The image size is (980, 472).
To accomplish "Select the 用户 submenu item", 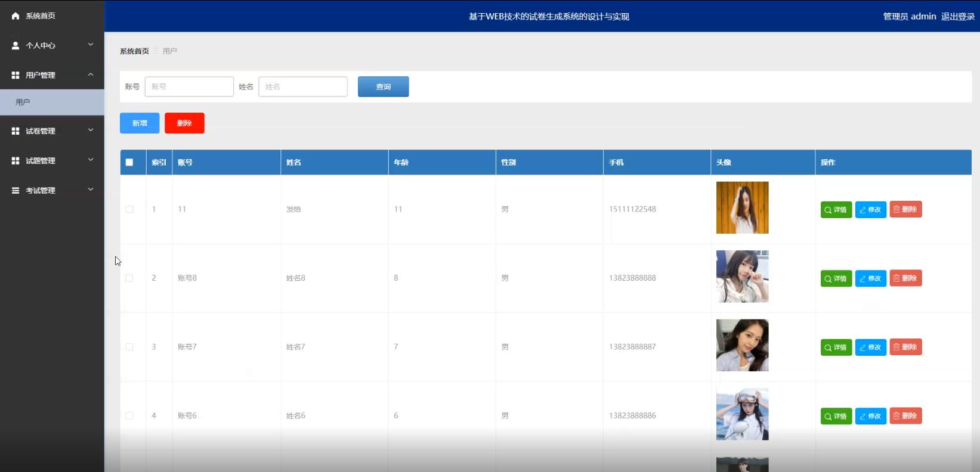I will click(x=52, y=103).
